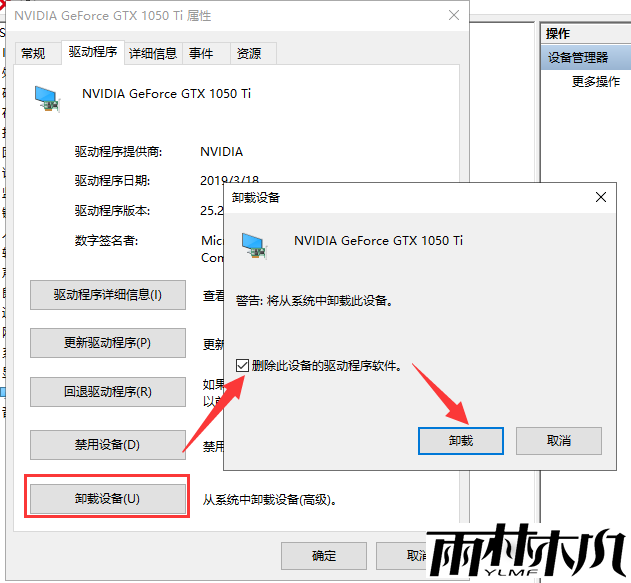Click the 卸载设备 dialog title text
Image resolution: width=631 pixels, height=583 pixels.
pos(256,198)
